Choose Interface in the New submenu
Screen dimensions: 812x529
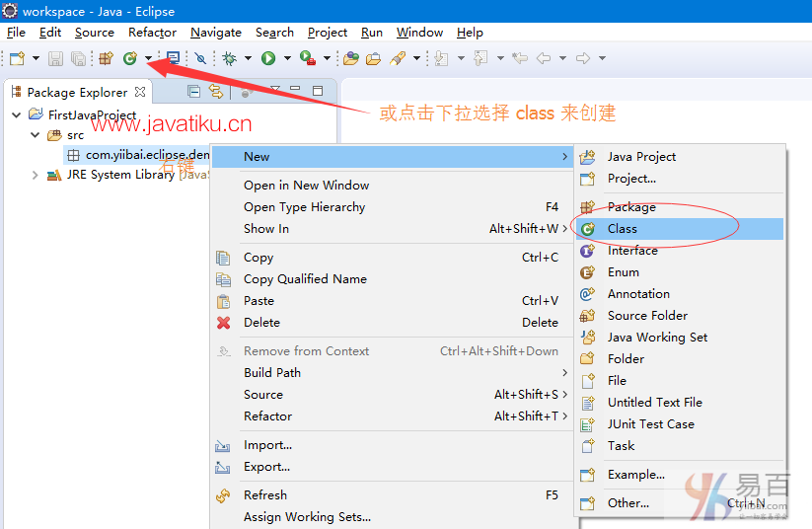click(x=680, y=251)
